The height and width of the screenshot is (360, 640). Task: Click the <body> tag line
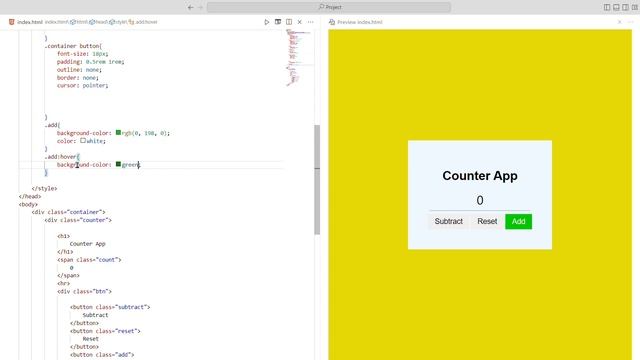click(28, 204)
